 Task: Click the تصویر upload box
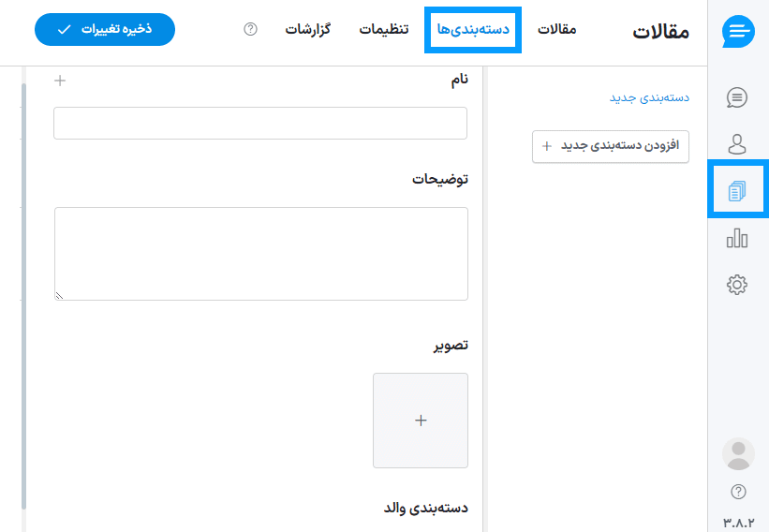pyautogui.click(x=421, y=421)
